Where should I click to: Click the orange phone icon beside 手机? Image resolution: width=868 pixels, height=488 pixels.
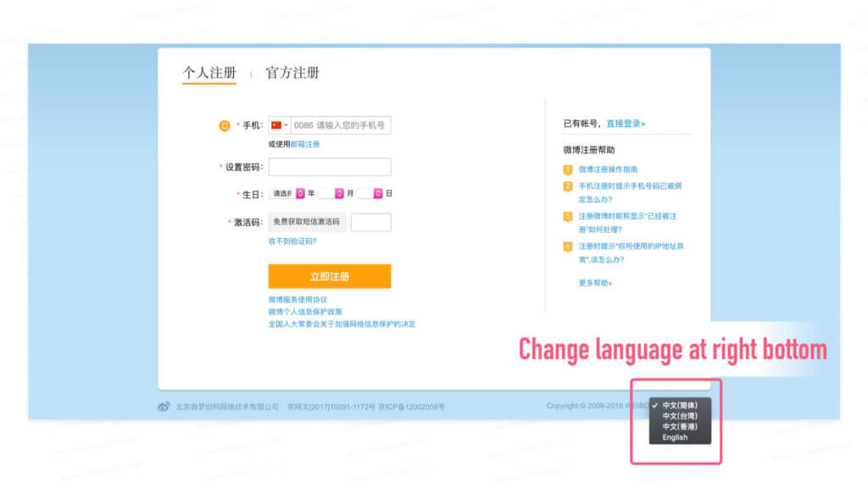click(224, 125)
